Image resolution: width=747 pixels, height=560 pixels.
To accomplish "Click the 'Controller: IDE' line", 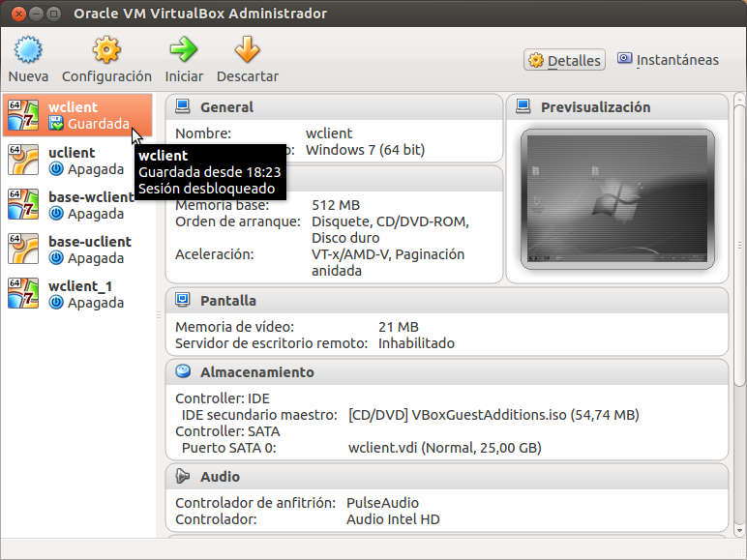I will click(x=223, y=398).
